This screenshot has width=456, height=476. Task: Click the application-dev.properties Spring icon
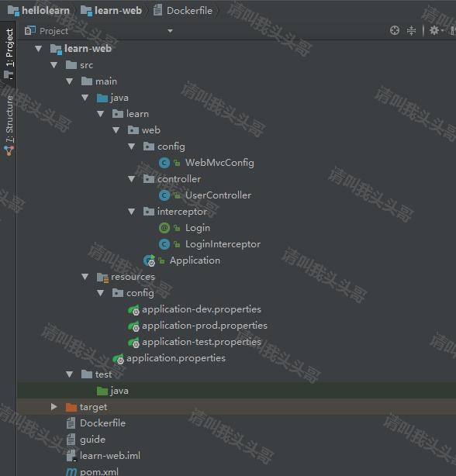pyautogui.click(x=133, y=309)
